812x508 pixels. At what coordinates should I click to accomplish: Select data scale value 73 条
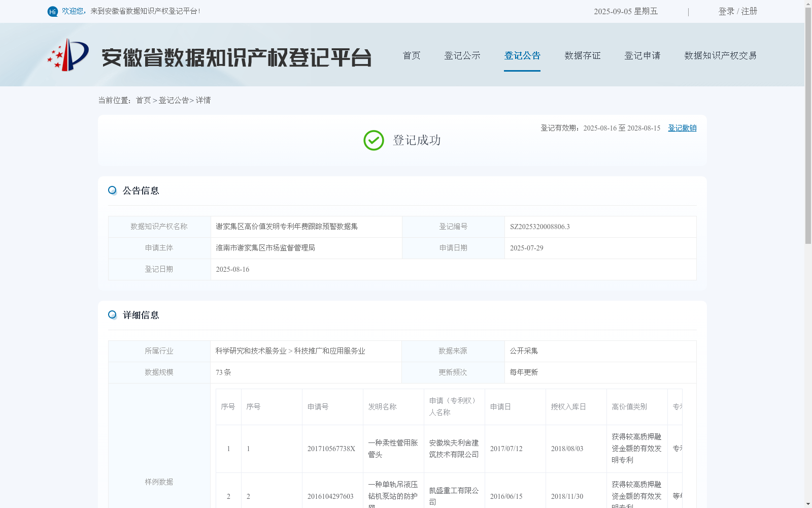(223, 372)
